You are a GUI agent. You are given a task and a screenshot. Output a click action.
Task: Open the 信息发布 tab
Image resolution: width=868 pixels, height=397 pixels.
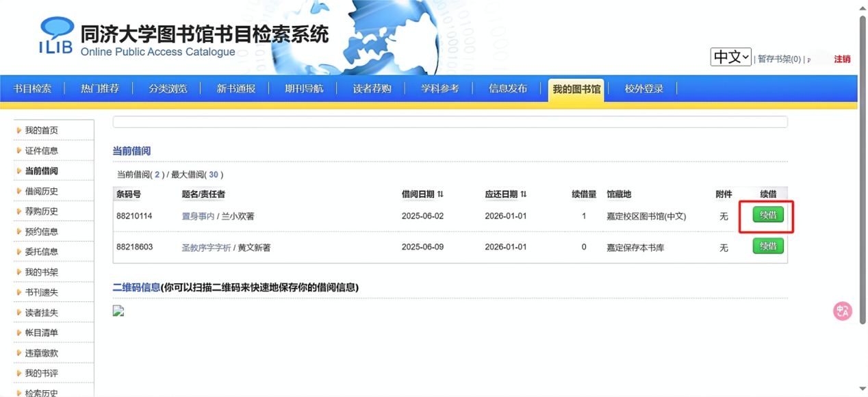pyautogui.click(x=508, y=88)
